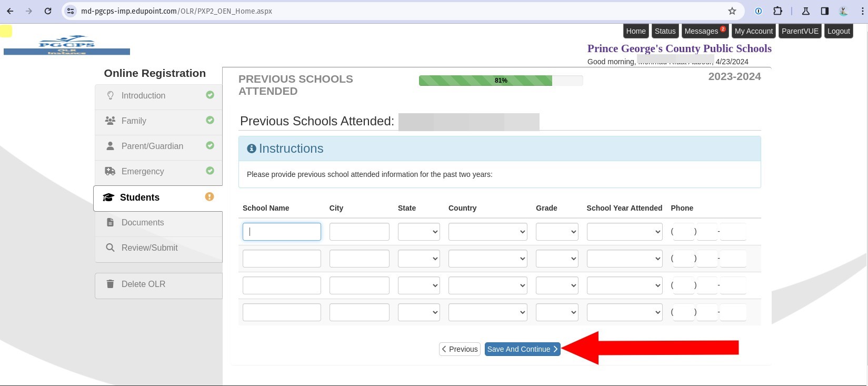Click the Students warning status icon
Viewport: 868px width, 386px height.
pyautogui.click(x=209, y=196)
